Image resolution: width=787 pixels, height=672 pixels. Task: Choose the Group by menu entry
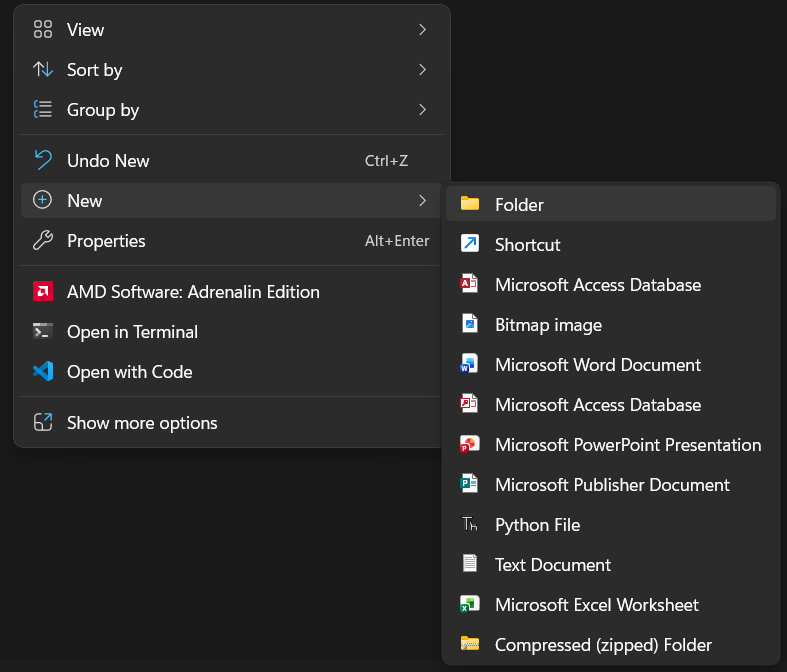231,110
